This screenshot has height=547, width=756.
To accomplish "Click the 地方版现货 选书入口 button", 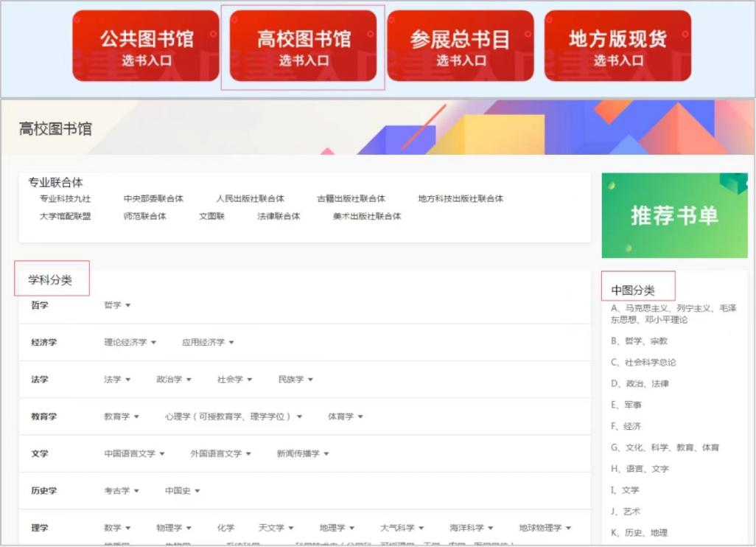I will coord(617,46).
